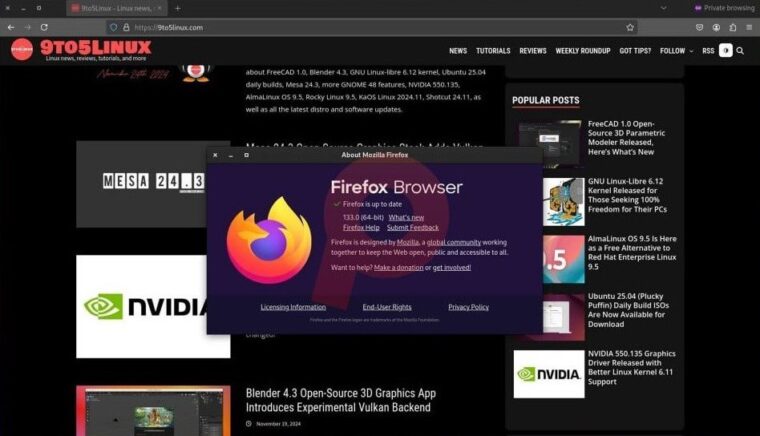
Task: Click the 9to5Linux round logo icon
Action: [x=22, y=49]
